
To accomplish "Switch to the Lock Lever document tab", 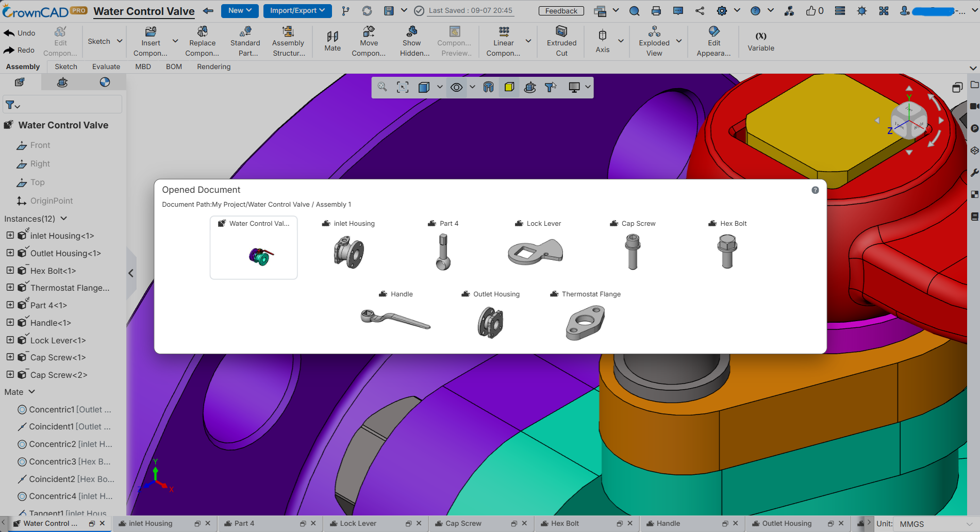I will tap(358, 523).
